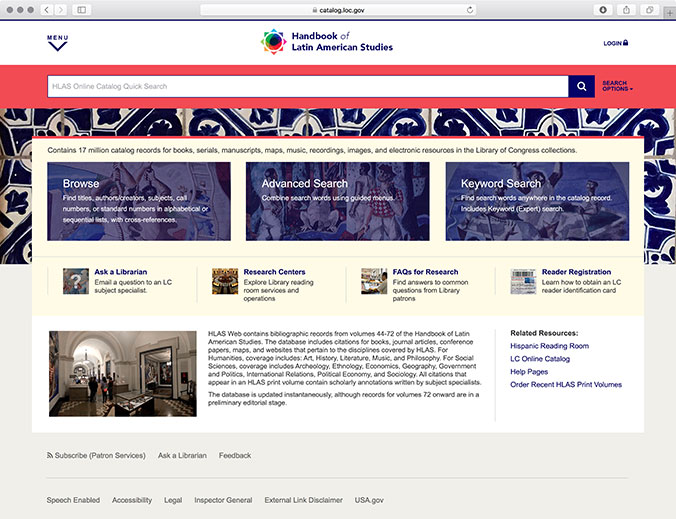Open the MENU chevron dropdown

(x=57, y=43)
